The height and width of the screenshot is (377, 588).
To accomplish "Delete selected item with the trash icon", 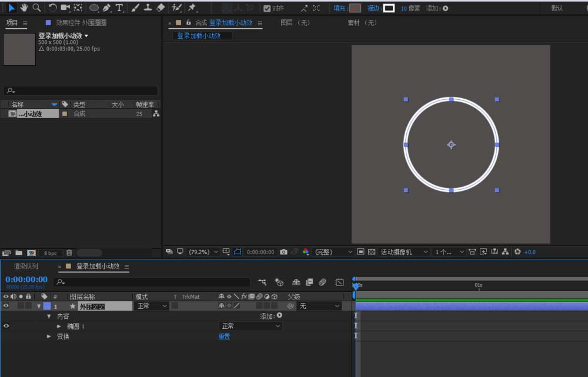I will pos(69,253).
